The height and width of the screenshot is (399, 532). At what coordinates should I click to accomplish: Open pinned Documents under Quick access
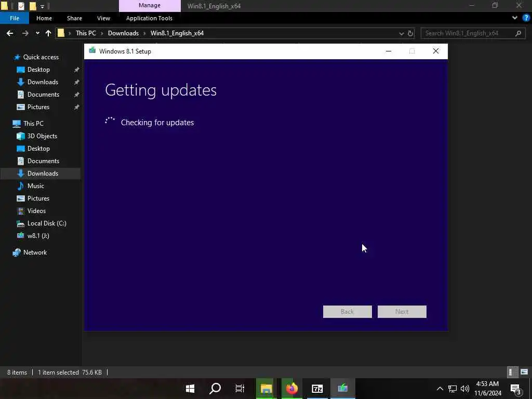pyautogui.click(x=43, y=95)
